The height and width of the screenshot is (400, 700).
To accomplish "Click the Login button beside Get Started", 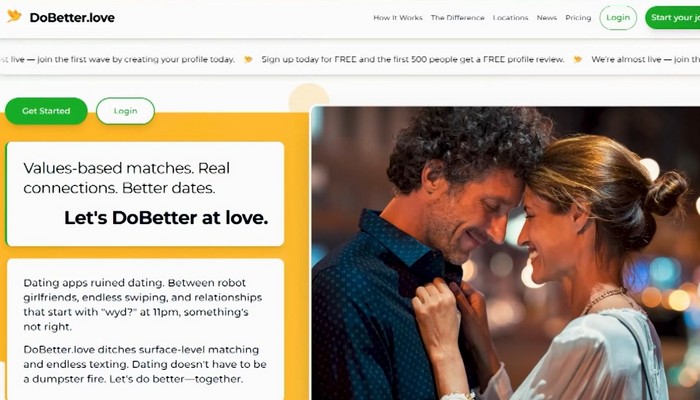I will coord(125,111).
